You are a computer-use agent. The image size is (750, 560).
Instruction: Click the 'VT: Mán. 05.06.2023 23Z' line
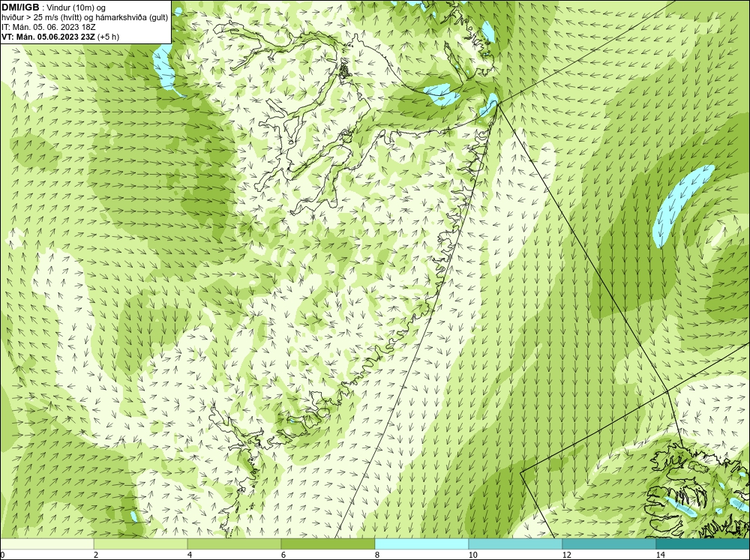tap(61, 37)
